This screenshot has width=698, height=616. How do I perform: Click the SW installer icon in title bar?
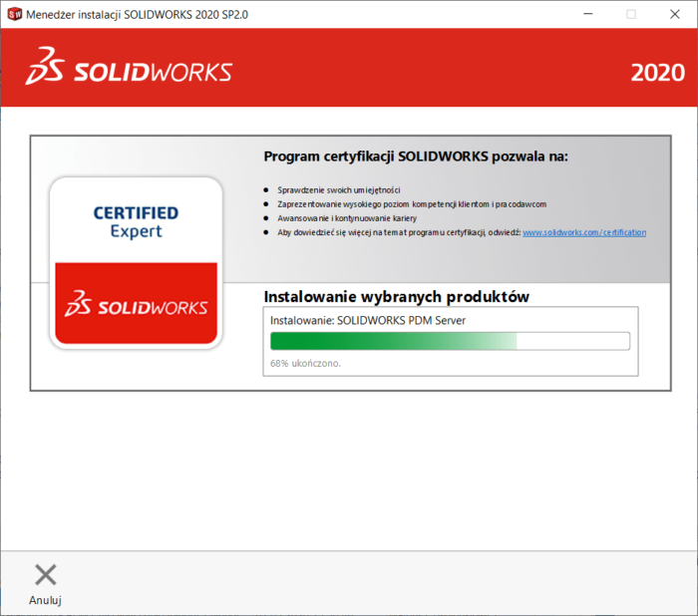(x=15, y=14)
